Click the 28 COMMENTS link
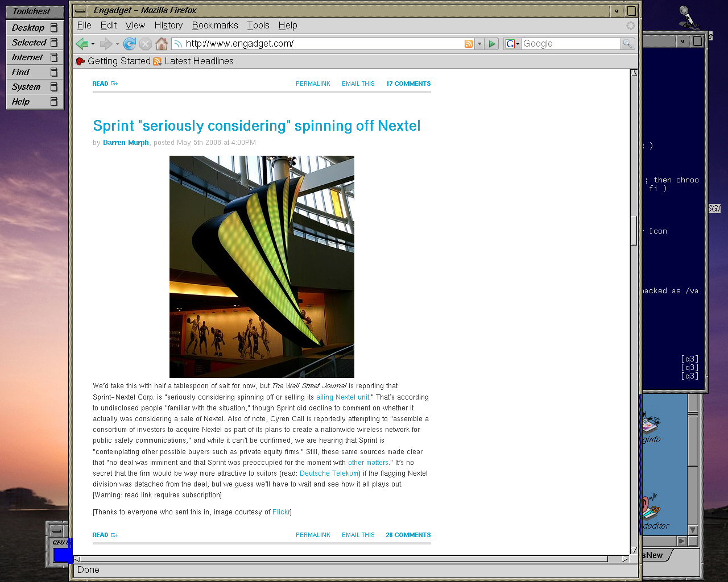This screenshot has width=728, height=582. pos(408,535)
